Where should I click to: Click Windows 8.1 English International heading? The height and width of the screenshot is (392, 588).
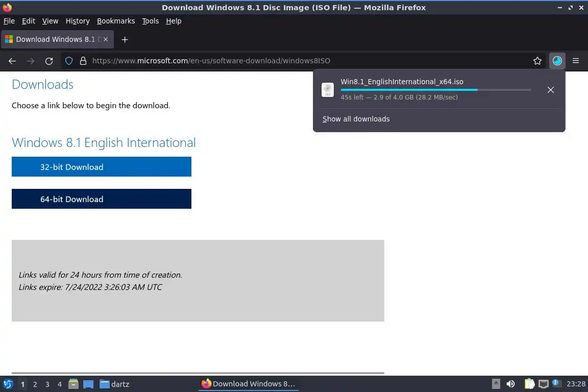pyautogui.click(x=104, y=142)
